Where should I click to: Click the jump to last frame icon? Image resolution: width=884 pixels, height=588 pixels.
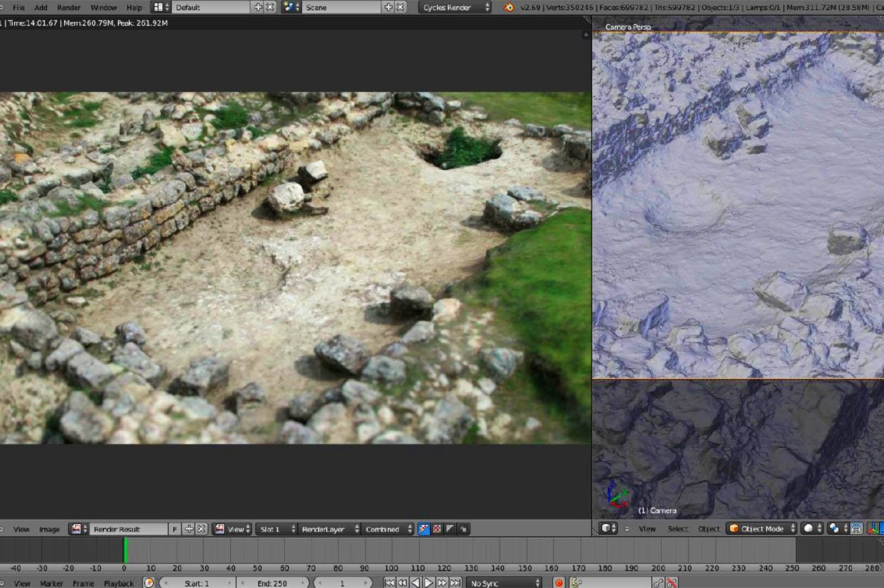pyautogui.click(x=456, y=583)
